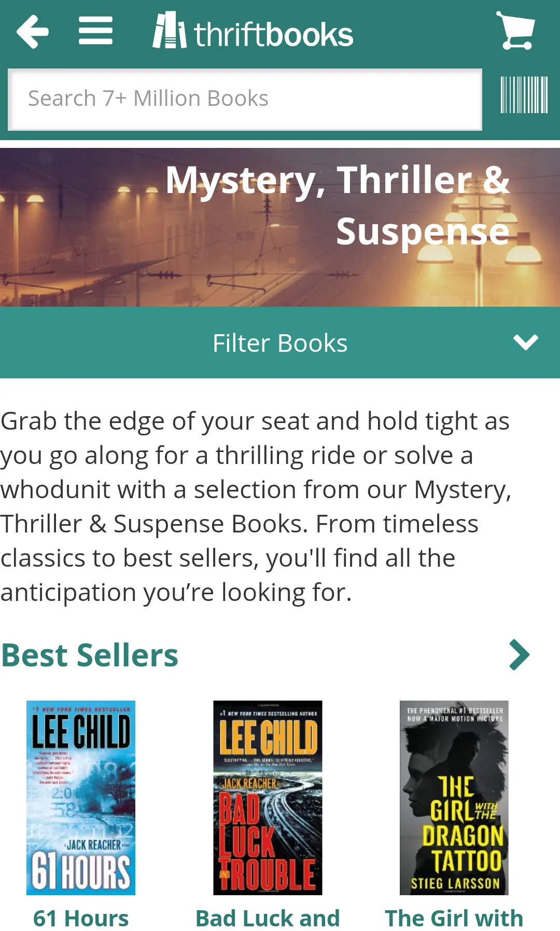
Task: Tap the back arrow icon
Action: (33, 32)
